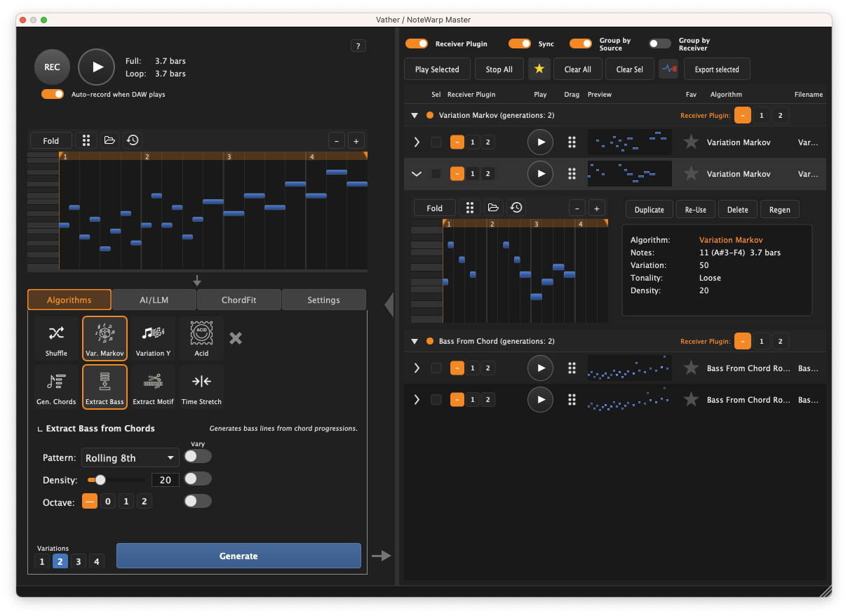The width and height of the screenshot is (848, 616).
Task: Choose the Extract Motif algorithm
Action: click(x=153, y=387)
